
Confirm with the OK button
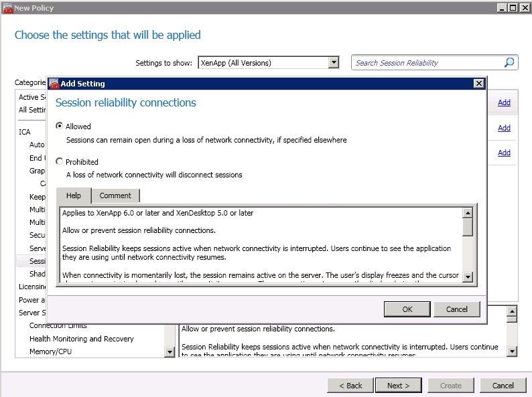pyautogui.click(x=407, y=309)
